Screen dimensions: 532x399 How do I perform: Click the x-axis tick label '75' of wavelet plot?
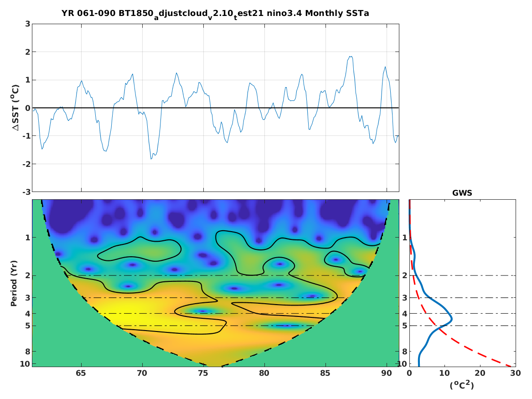click(203, 373)
